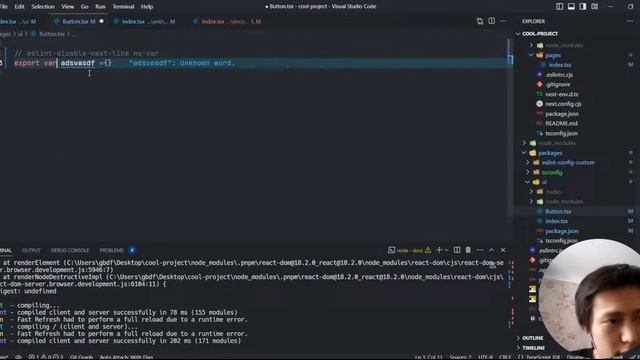The width and height of the screenshot is (640, 360).
Task: Click the errors and warnings counter in the status bar
Action: [x=46, y=357]
